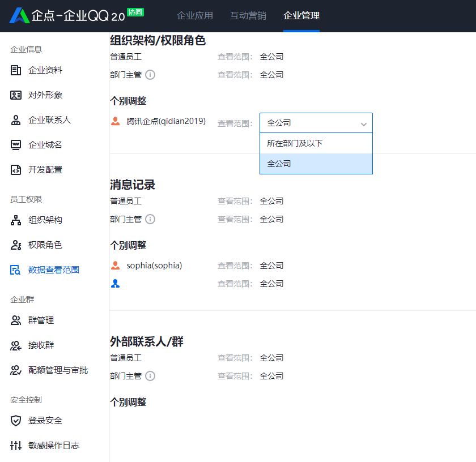This screenshot has height=462, width=476.
Task: Switch to the 互动营销 tab
Action: pyautogui.click(x=249, y=16)
